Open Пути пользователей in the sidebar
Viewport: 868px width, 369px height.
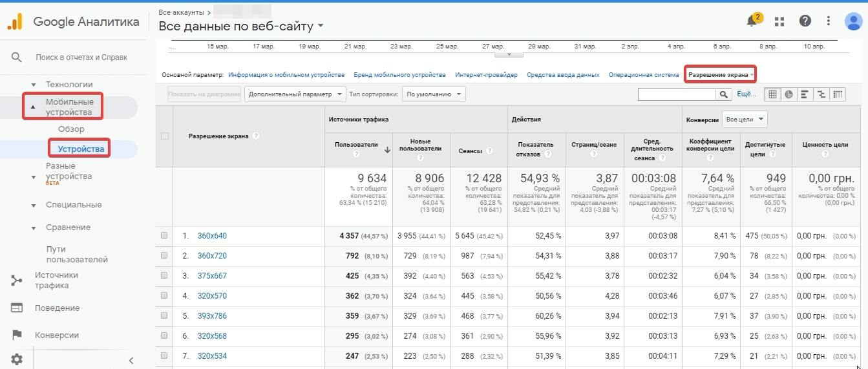click(x=77, y=255)
